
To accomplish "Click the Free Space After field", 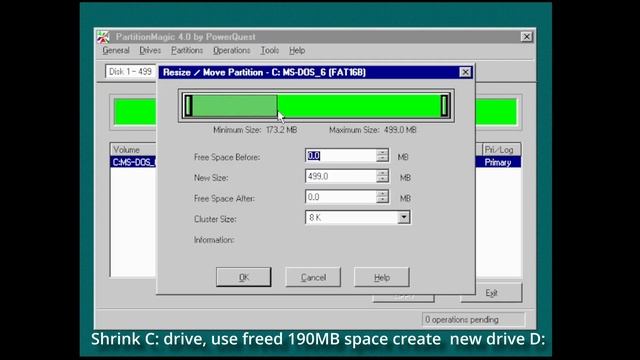I will pyautogui.click(x=341, y=197).
